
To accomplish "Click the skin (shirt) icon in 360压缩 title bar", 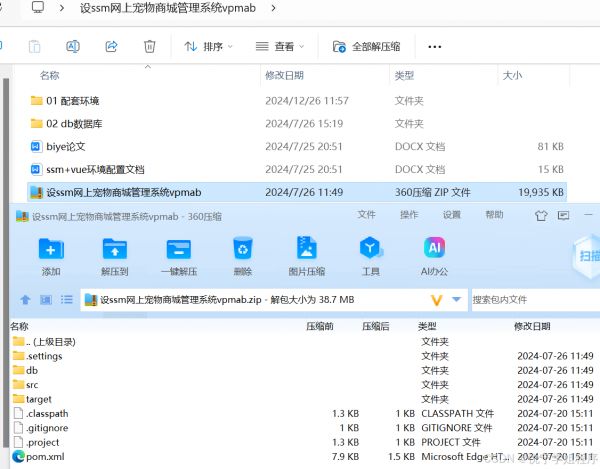I will (x=541, y=216).
